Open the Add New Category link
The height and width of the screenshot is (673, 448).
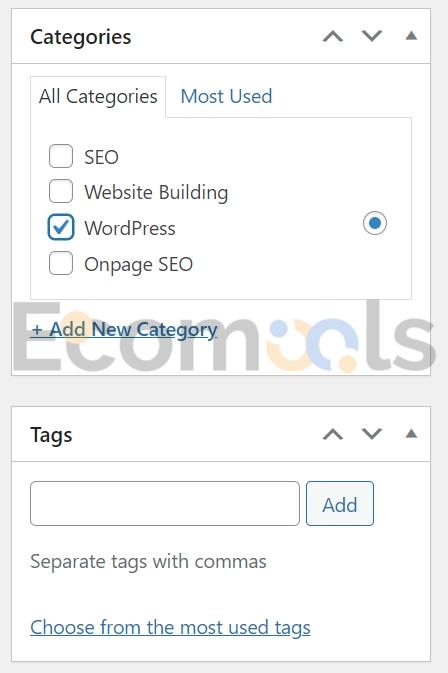pos(124,330)
